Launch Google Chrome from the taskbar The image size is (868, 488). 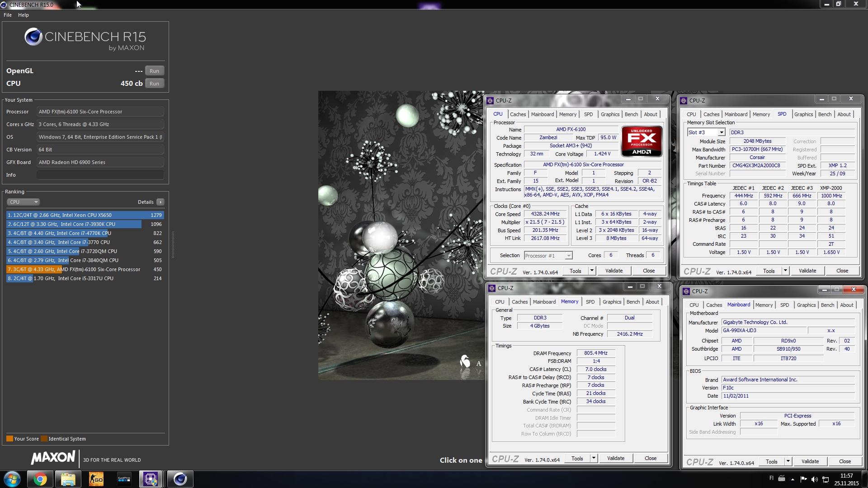[40, 479]
